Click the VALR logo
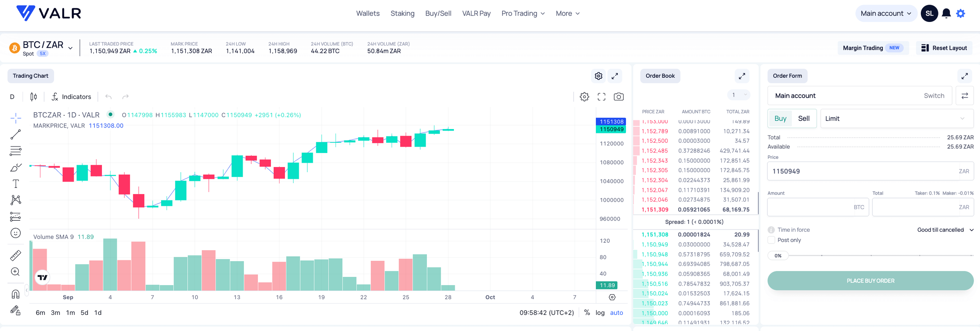 click(x=49, y=13)
